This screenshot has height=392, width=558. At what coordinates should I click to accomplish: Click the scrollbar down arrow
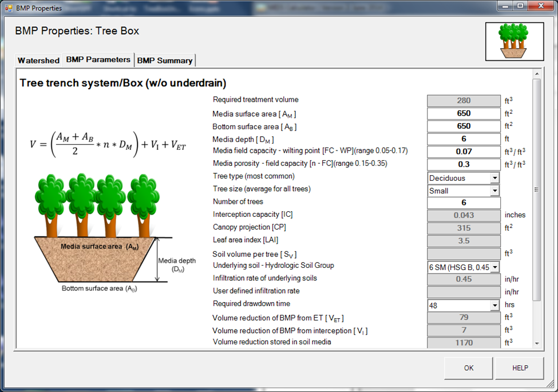click(x=536, y=343)
